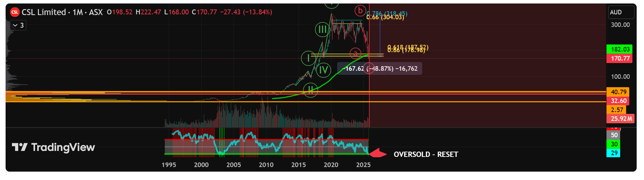This screenshot has height=180, width=644.
Task: Select the red wave a circle label
Action: coord(355,53)
